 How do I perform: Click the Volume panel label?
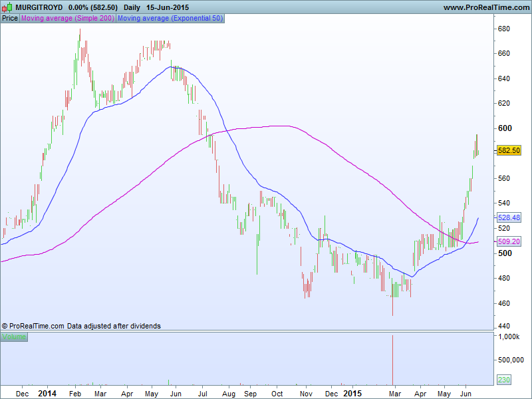(x=14, y=337)
